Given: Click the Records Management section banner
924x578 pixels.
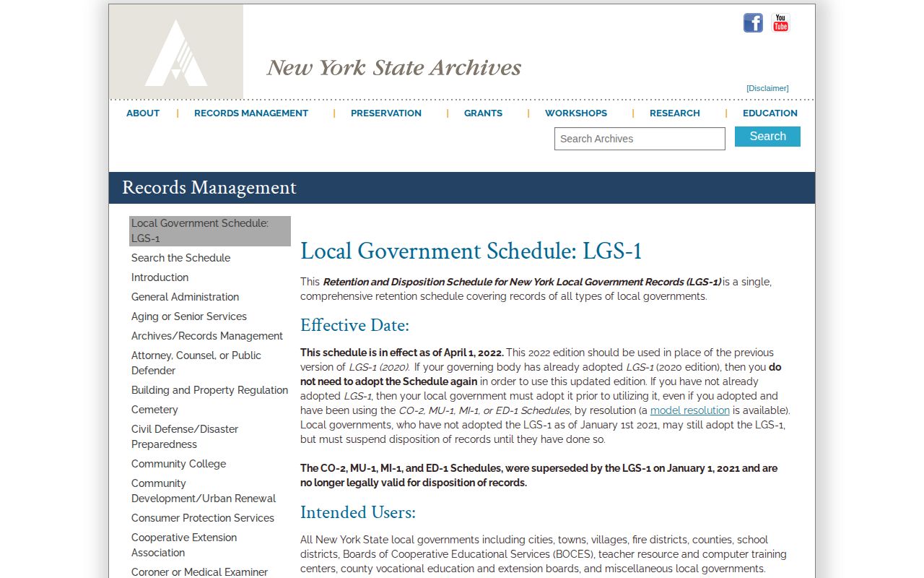Looking at the screenshot, I should click(x=462, y=188).
